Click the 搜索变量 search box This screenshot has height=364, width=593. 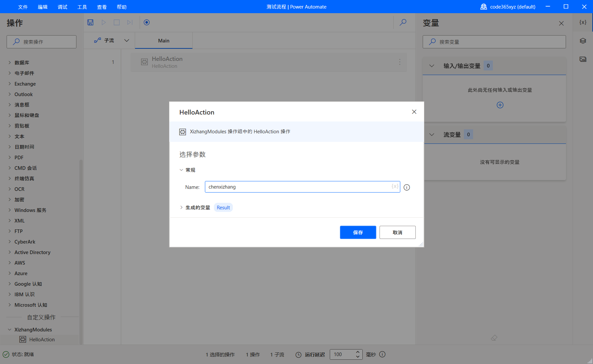(494, 42)
